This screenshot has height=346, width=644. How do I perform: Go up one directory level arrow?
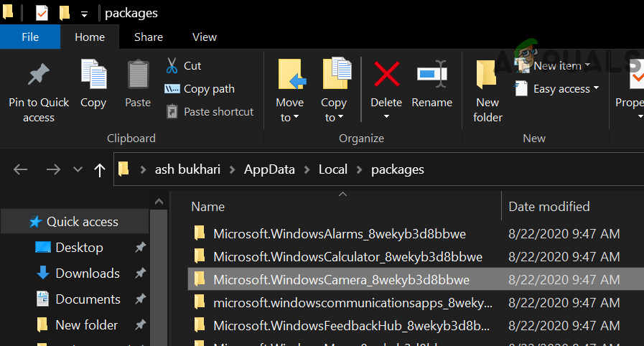tap(98, 169)
